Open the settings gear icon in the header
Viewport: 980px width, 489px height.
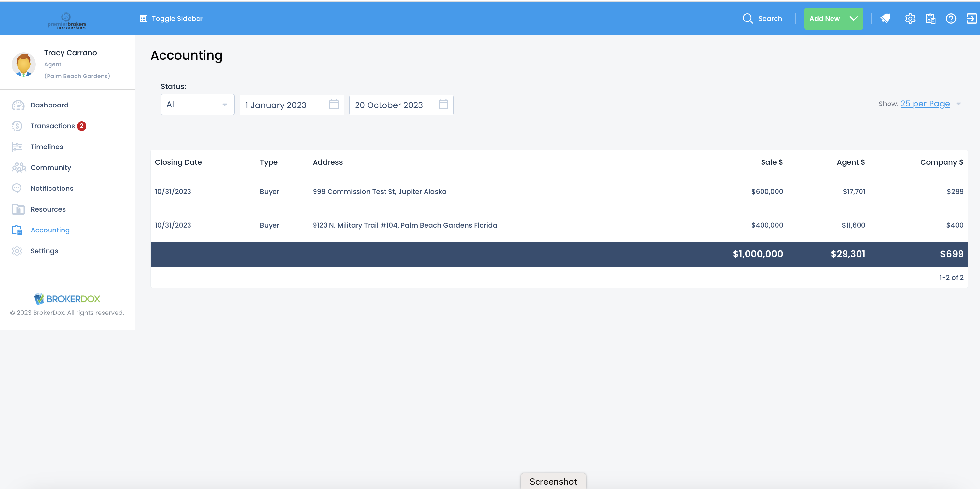click(910, 19)
